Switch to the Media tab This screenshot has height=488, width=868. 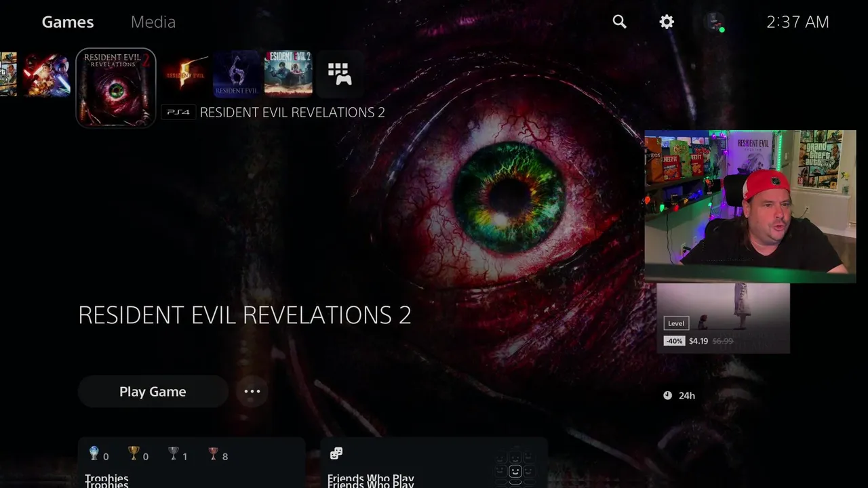pos(153,22)
